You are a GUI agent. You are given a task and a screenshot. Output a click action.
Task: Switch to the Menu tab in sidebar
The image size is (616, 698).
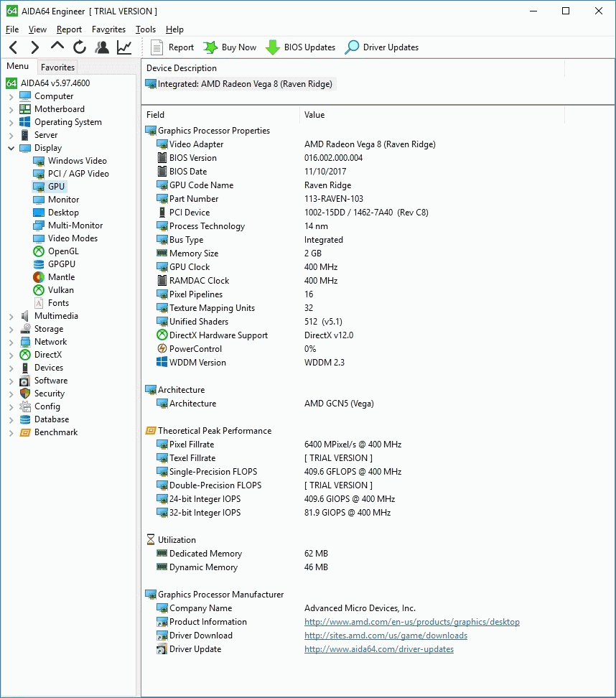coord(18,66)
